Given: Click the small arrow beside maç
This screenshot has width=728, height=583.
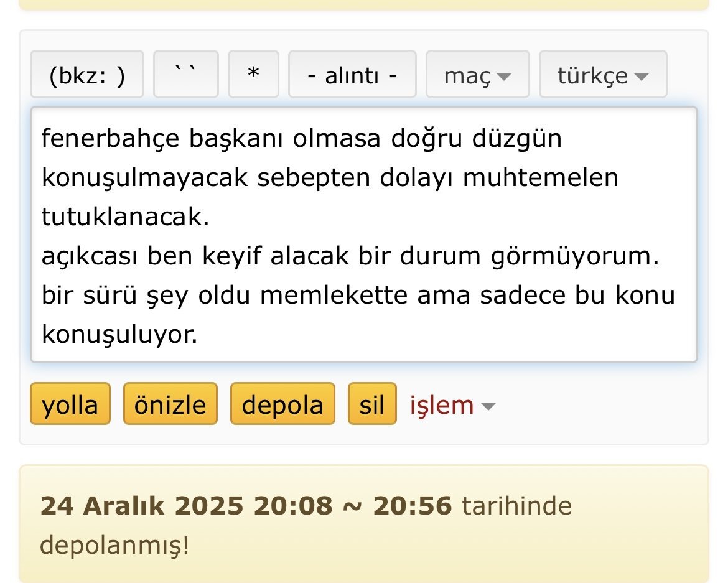Looking at the screenshot, I should tap(504, 77).
